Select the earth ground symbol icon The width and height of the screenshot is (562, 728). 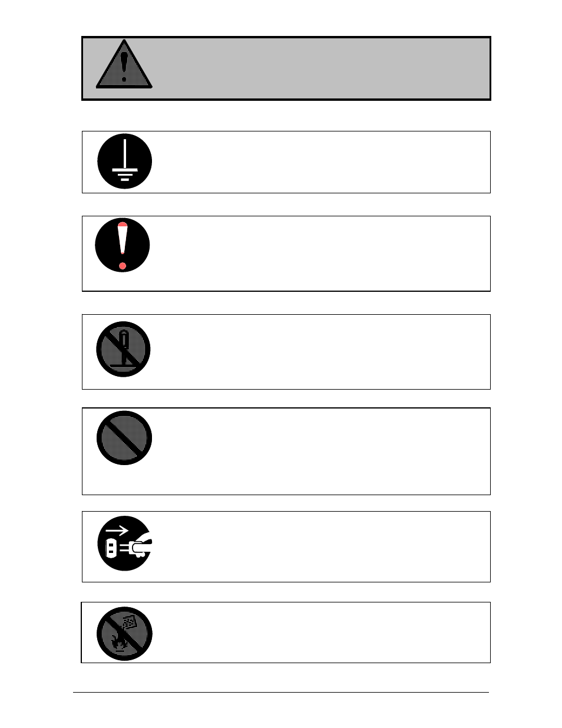point(125,162)
